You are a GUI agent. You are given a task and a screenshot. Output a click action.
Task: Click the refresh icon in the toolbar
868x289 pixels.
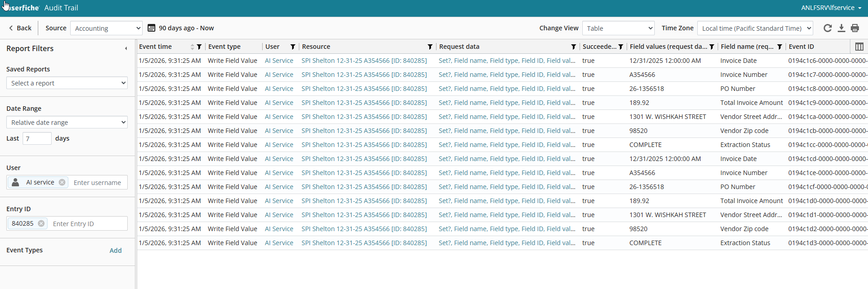click(x=827, y=28)
